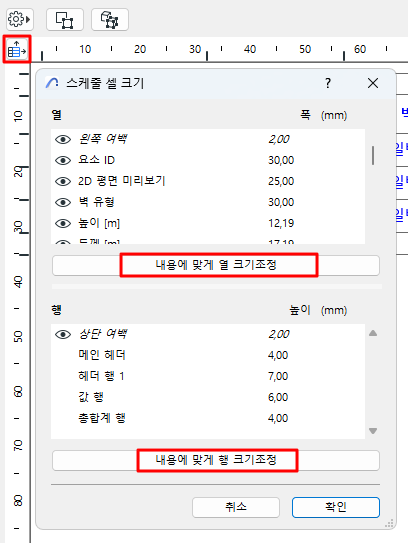Click the 내용에 맞게 열 크기조정 button
408x543 pixels.
tap(216, 265)
